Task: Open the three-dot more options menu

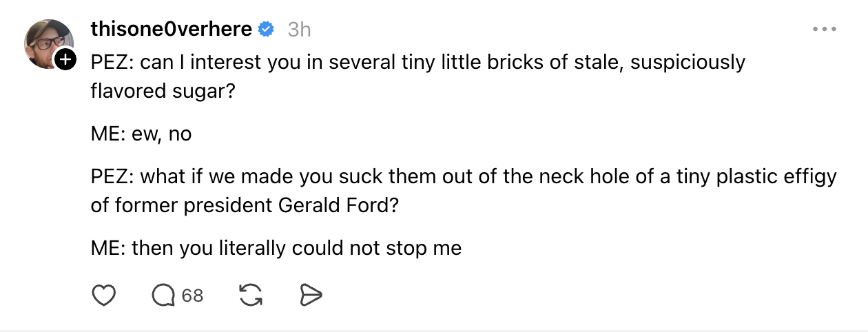Action: pos(824,30)
